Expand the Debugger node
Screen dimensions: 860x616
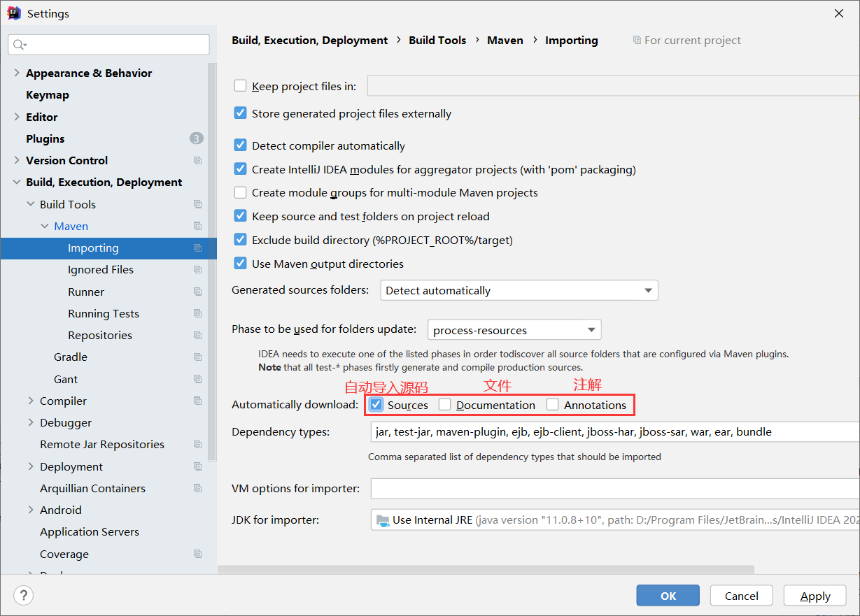[x=31, y=422]
